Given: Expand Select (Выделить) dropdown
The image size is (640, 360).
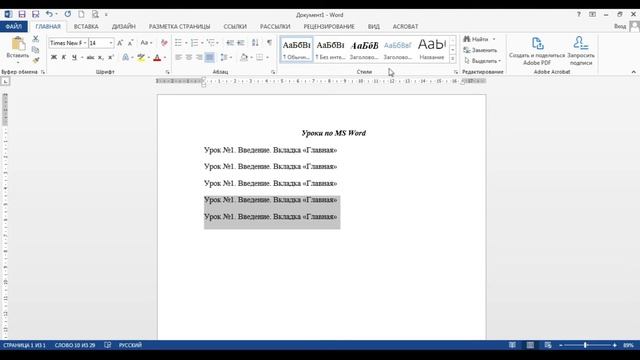Looking at the screenshot, I should [499, 61].
